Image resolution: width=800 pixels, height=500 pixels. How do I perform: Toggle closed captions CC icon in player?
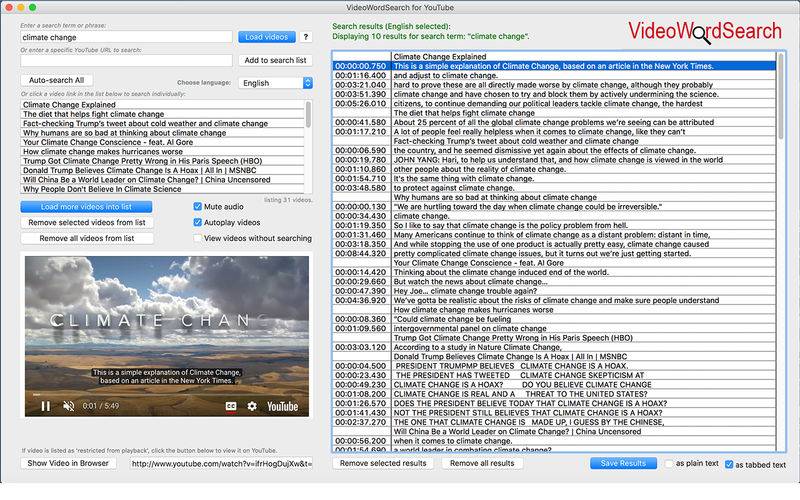click(x=231, y=406)
